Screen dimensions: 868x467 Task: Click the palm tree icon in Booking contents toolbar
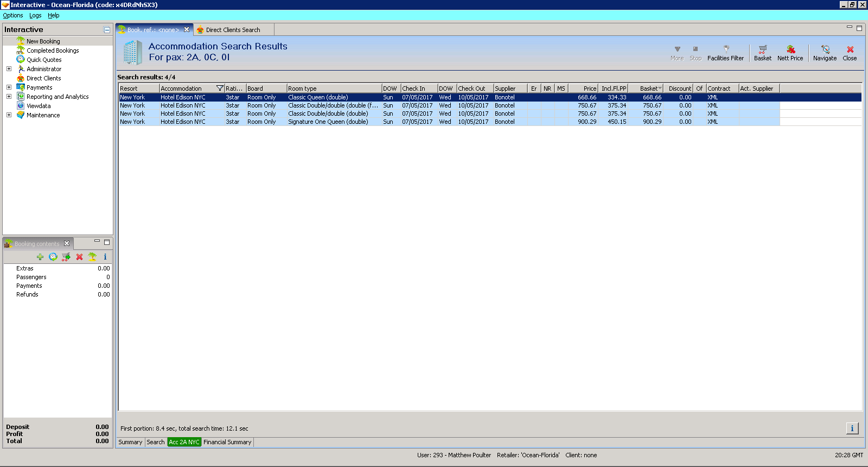pos(92,257)
